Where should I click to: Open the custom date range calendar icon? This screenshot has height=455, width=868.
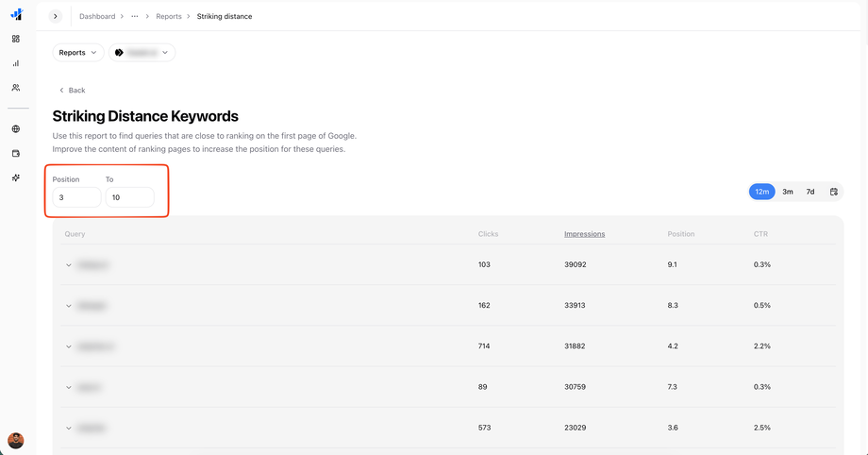pos(833,192)
